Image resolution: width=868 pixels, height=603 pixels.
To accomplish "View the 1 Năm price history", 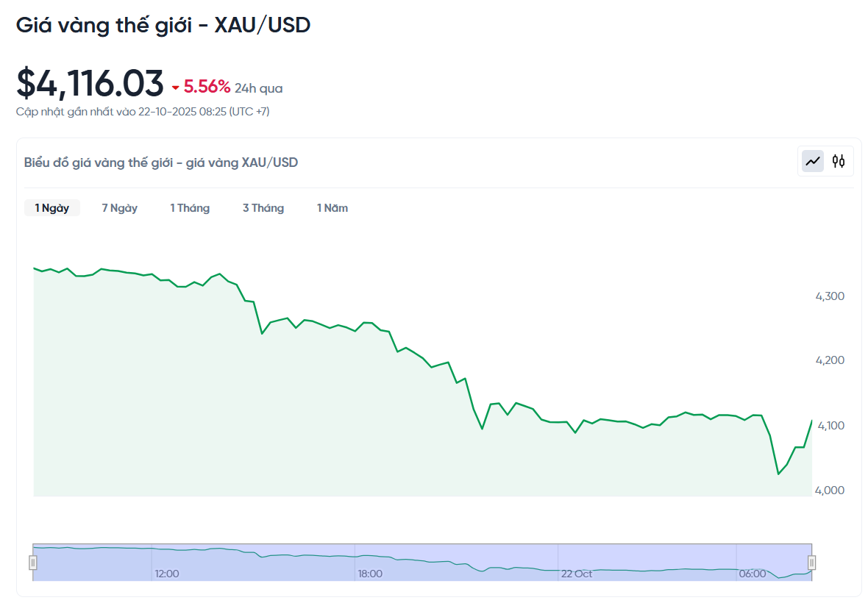I will tap(332, 207).
